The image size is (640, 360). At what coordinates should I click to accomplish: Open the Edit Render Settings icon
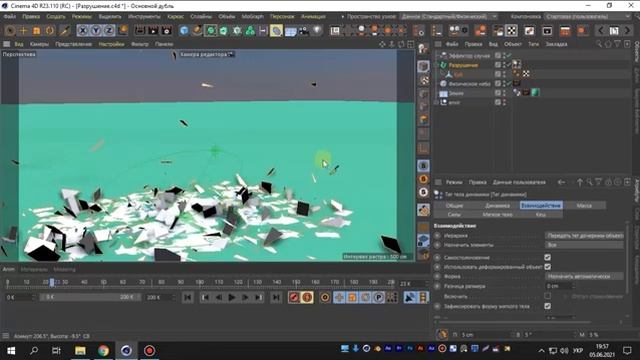pos(166,31)
